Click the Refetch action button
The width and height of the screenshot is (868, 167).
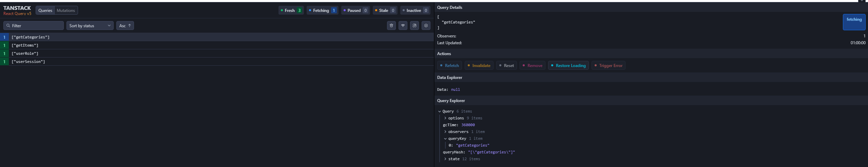pos(449,66)
